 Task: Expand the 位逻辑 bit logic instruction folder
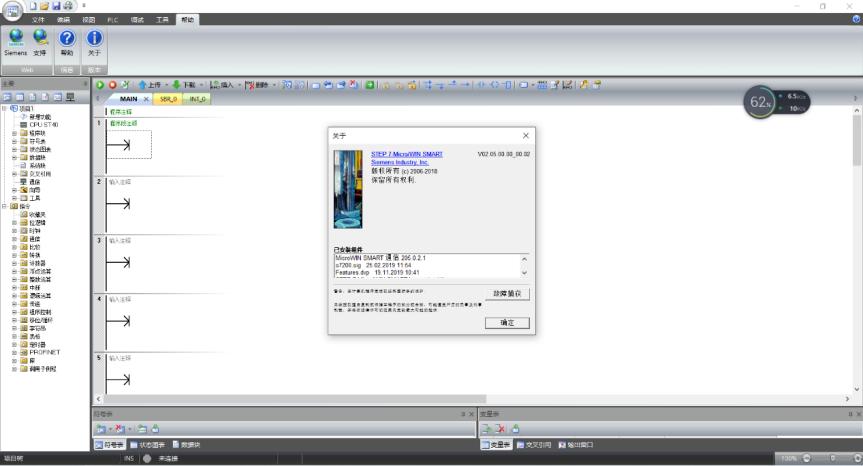[14, 223]
